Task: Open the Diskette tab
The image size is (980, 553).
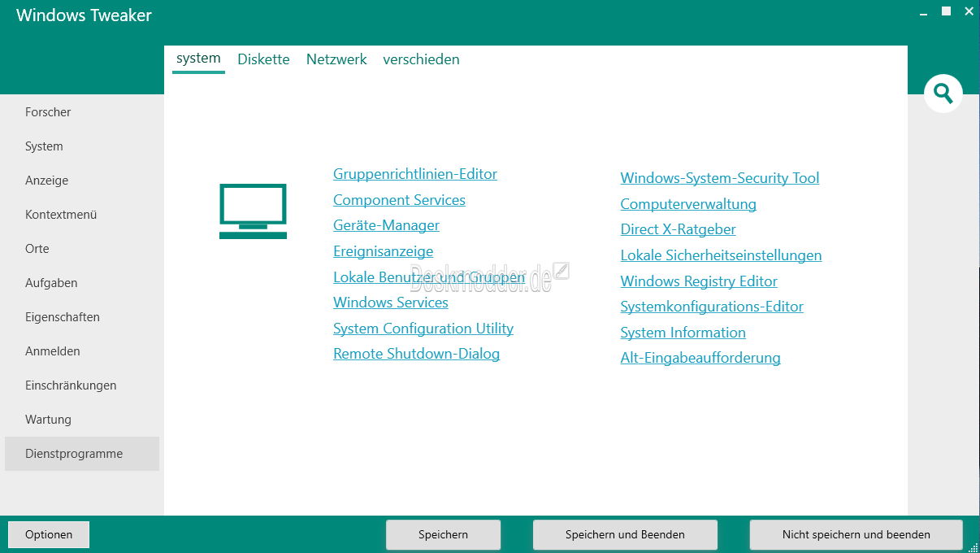Action: point(263,59)
